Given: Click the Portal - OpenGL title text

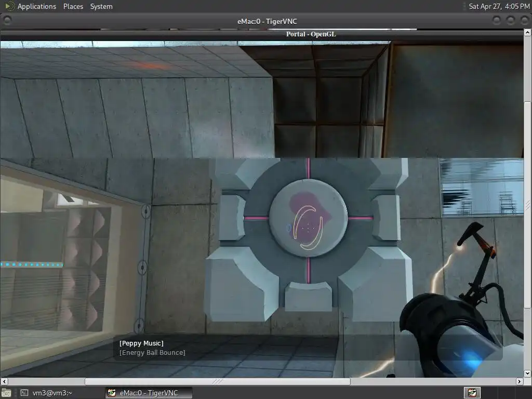Looking at the screenshot, I should coord(311,34).
